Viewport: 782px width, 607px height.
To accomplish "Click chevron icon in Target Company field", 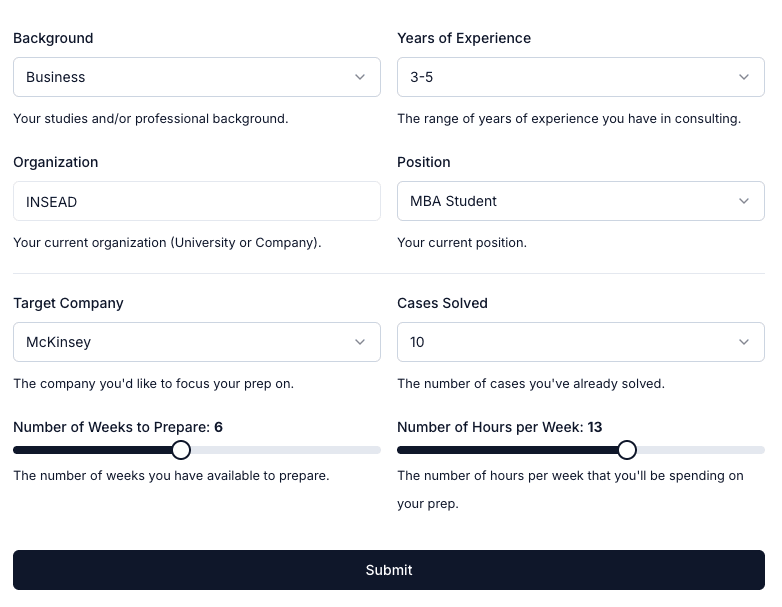I will [360, 342].
